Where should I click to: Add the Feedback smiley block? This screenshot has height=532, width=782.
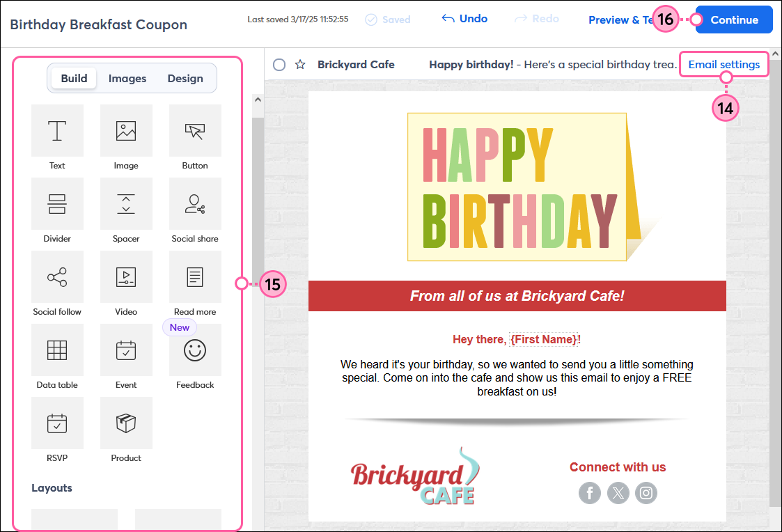[195, 350]
